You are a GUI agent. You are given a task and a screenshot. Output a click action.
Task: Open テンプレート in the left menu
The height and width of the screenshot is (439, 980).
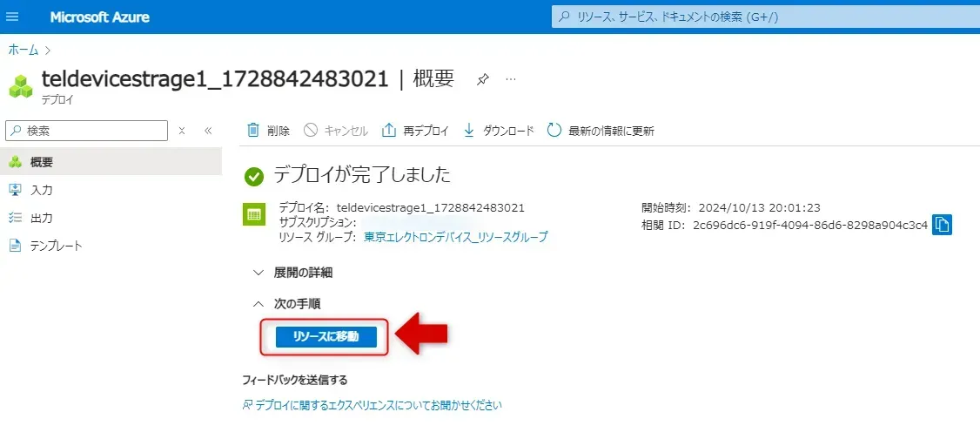(x=57, y=246)
